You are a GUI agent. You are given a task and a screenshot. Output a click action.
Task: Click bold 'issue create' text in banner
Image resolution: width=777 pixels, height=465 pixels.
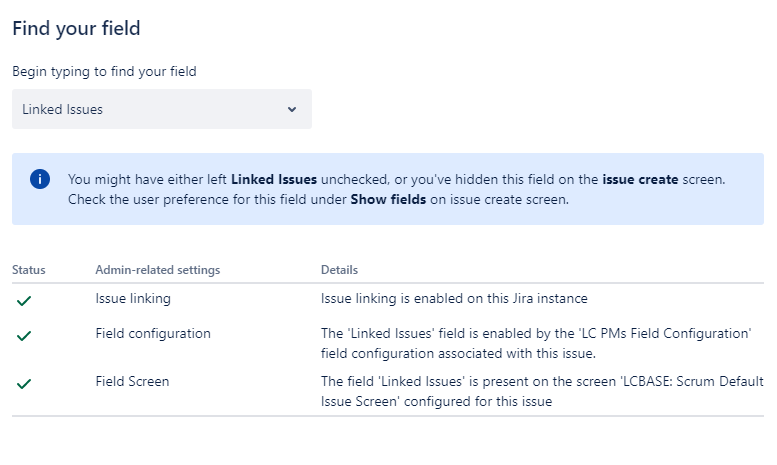pyautogui.click(x=639, y=180)
